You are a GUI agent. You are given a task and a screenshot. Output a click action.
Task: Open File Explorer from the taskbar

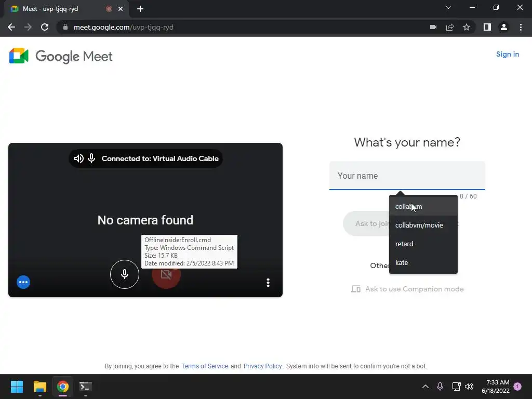[39, 387]
